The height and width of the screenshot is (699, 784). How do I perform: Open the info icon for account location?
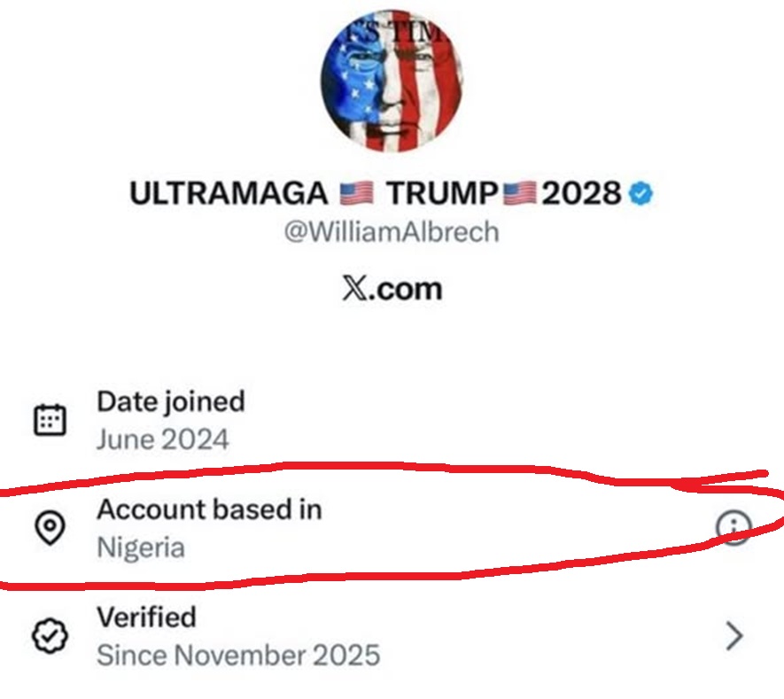point(734,529)
